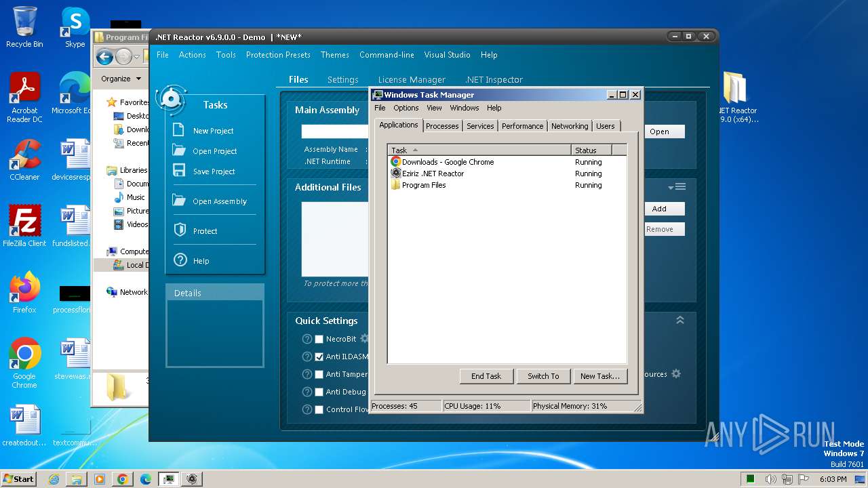868x488 pixels.
Task: Click Internet Explorer icon in taskbar
Action: [54, 479]
